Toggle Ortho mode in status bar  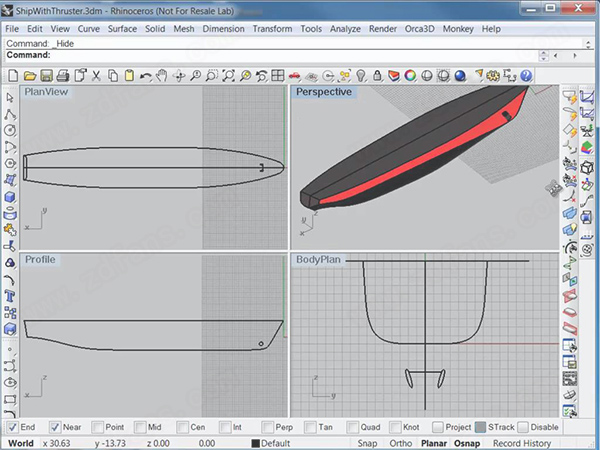402,443
